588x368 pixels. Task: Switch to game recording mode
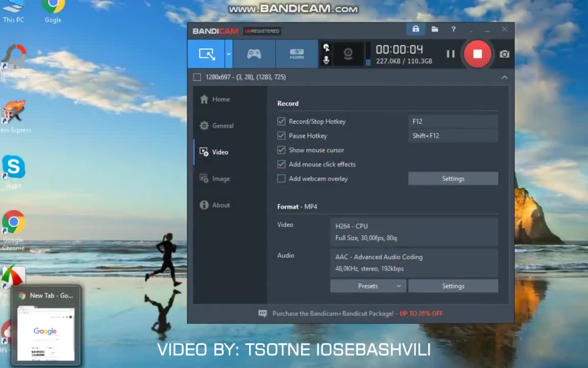tap(254, 54)
